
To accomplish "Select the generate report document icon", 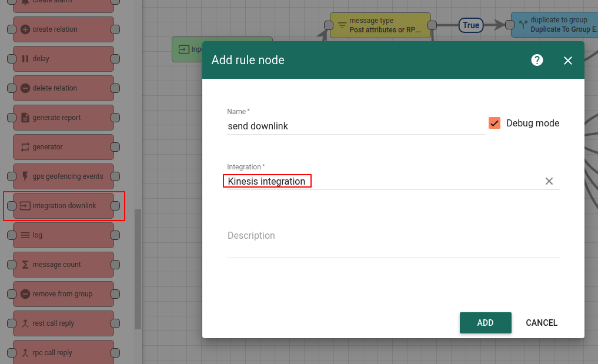I will tap(25, 118).
